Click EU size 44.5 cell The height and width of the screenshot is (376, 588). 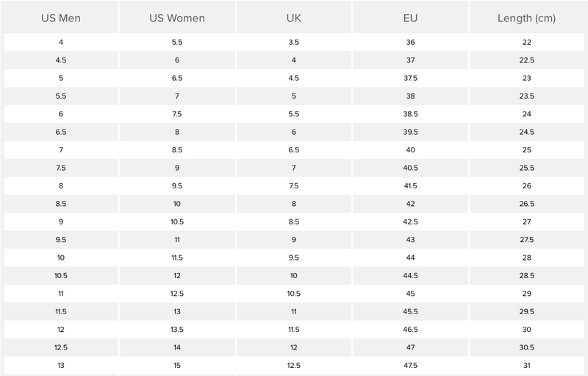tap(410, 275)
